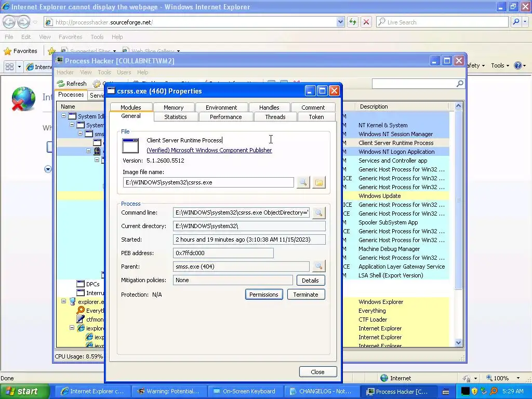
Task: Click the Favorites star icon in IE
Action: 7,51
